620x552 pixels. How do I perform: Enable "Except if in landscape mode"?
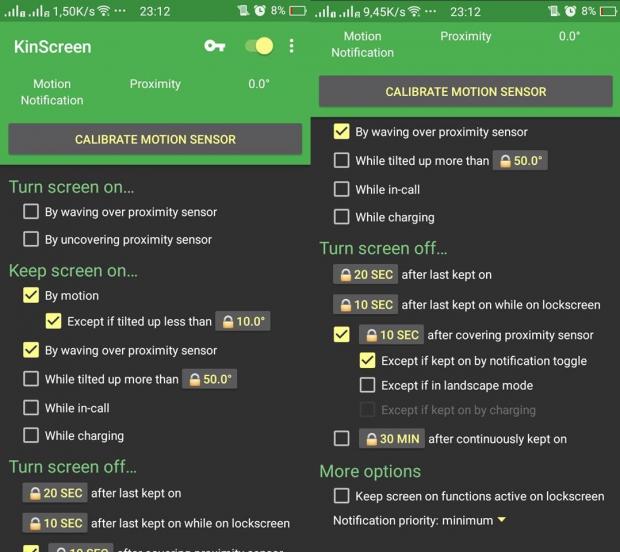tap(367, 385)
